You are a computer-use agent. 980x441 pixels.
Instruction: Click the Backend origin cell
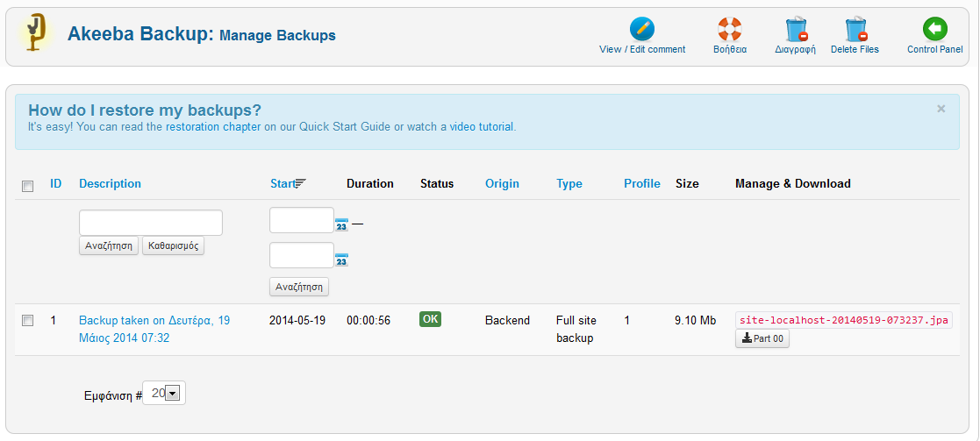507,320
